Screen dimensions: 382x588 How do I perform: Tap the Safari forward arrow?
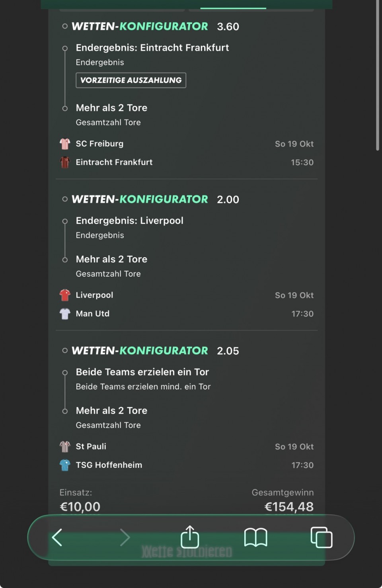[125, 537]
